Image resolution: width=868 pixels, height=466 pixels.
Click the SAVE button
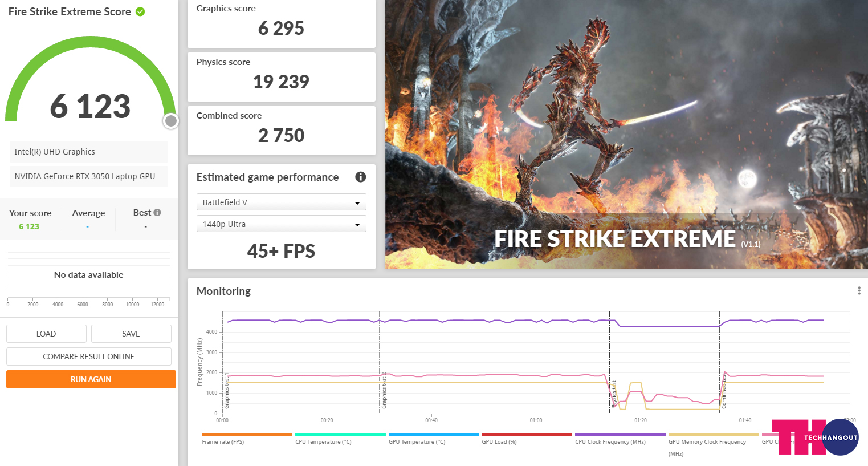(x=131, y=334)
